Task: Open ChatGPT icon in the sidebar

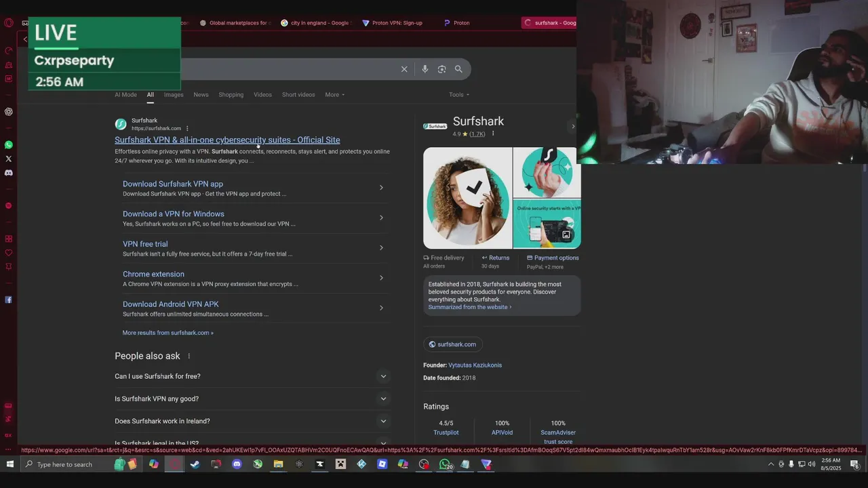Action: point(8,111)
